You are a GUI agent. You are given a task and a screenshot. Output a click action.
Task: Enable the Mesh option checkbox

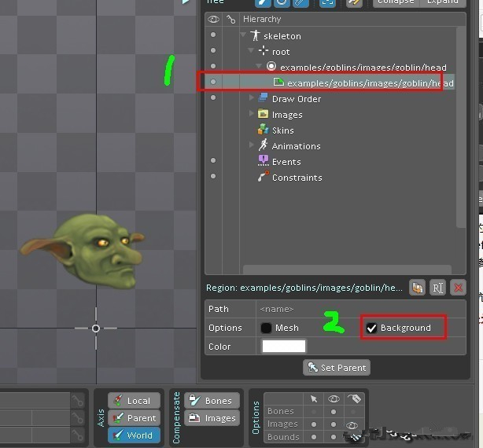click(x=266, y=328)
